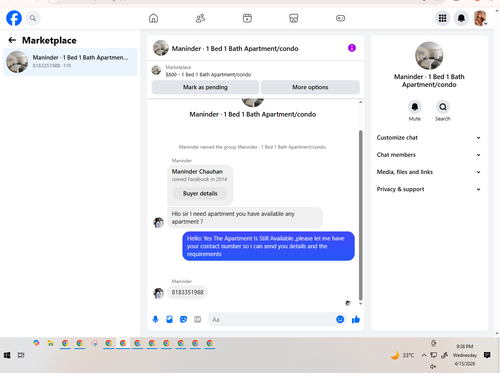
Task: Expand Media, files and links section
Action: click(429, 172)
